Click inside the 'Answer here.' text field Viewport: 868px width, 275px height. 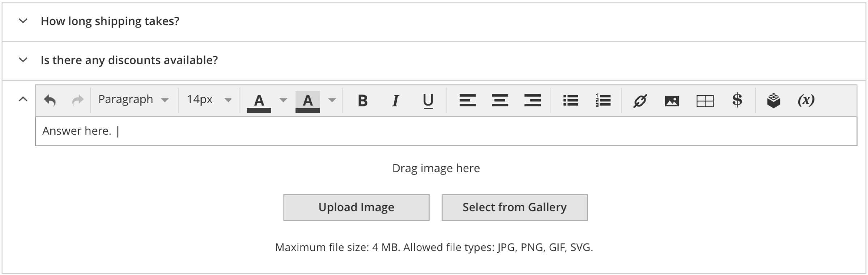434,131
